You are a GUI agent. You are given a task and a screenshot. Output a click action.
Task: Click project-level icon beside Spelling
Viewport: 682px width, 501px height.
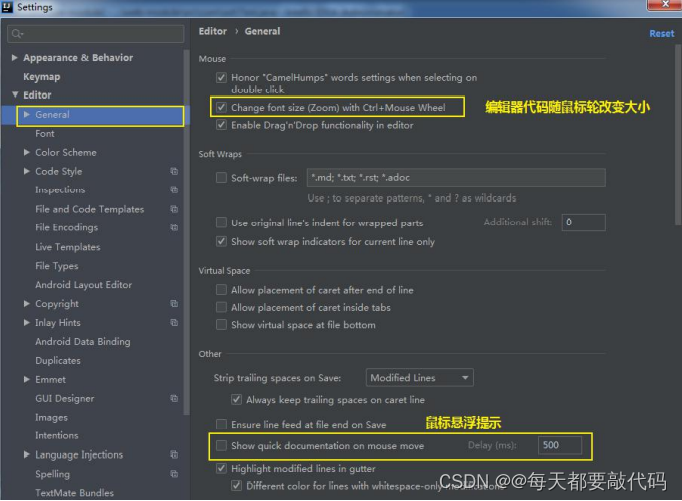coord(174,474)
